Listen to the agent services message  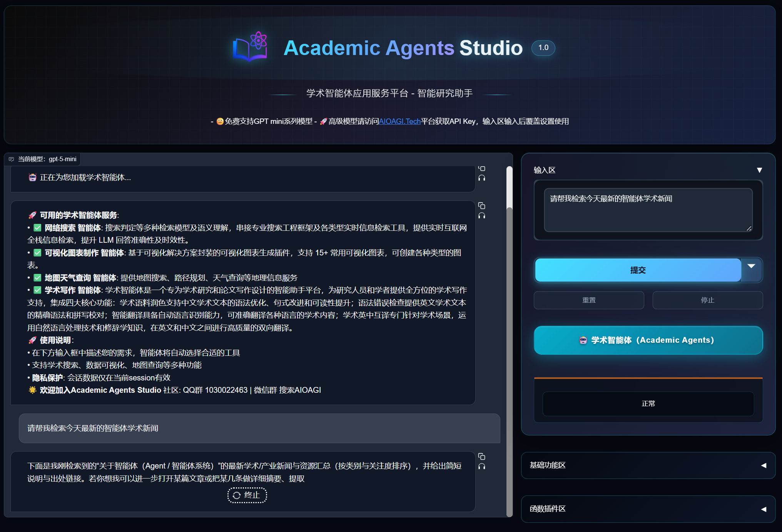tap(481, 215)
